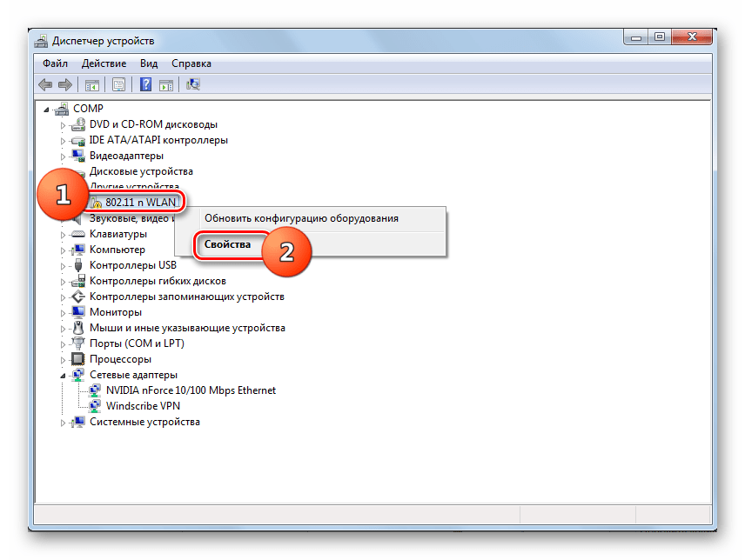
Task: Click the Мониторы icon
Action: [x=78, y=312]
